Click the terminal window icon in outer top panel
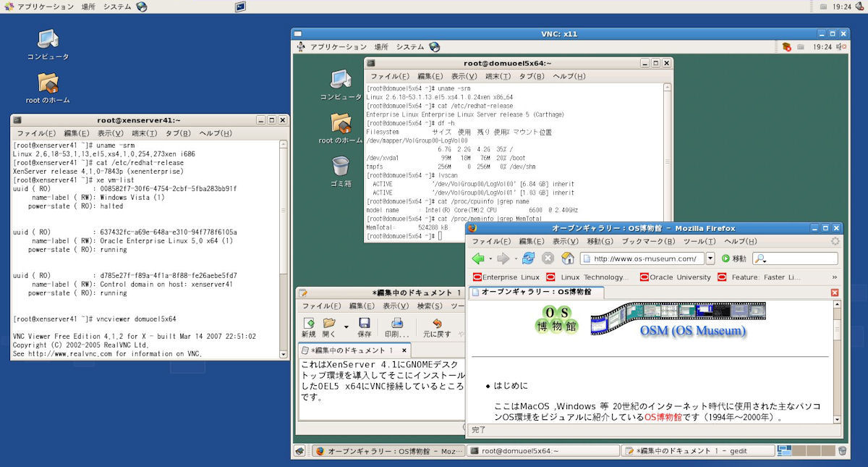868x467 pixels. [x=240, y=7]
